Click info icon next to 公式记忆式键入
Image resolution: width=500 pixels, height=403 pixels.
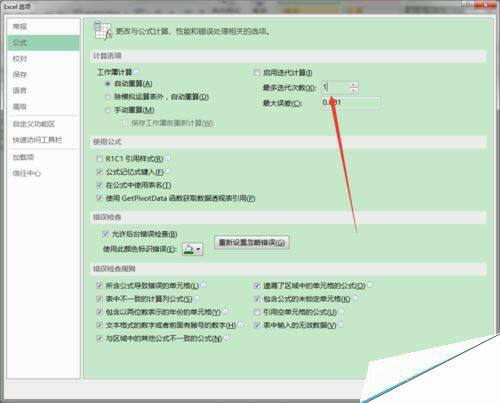coord(168,171)
